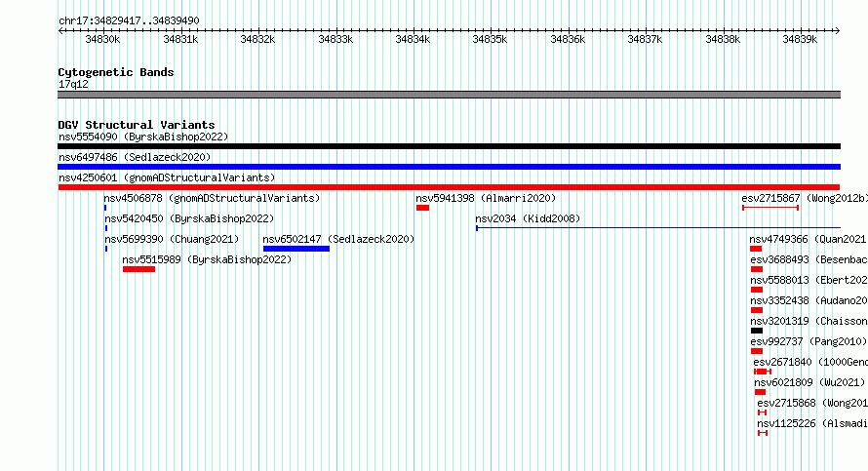This screenshot has width=868, height=471.
Task: Click esv2715867 (Wong2012b) label
Action: [805, 198]
